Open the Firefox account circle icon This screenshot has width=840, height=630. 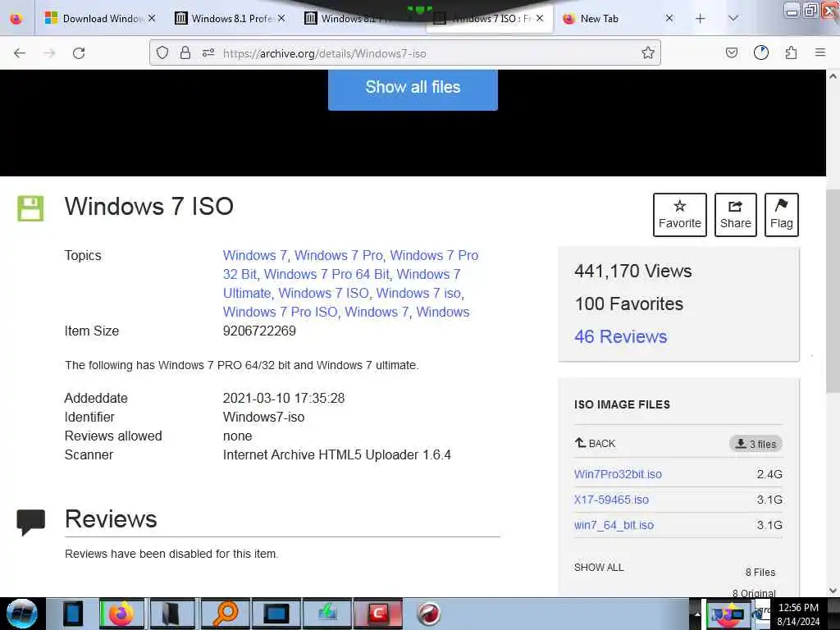point(760,52)
